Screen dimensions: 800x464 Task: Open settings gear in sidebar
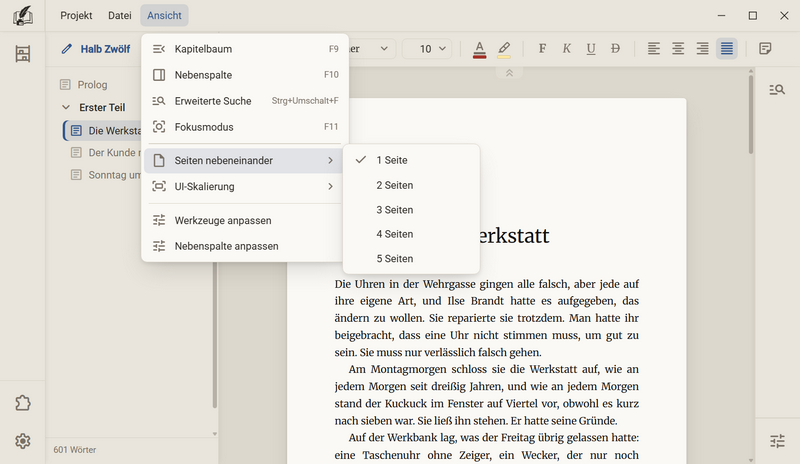pyautogui.click(x=22, y=441)
